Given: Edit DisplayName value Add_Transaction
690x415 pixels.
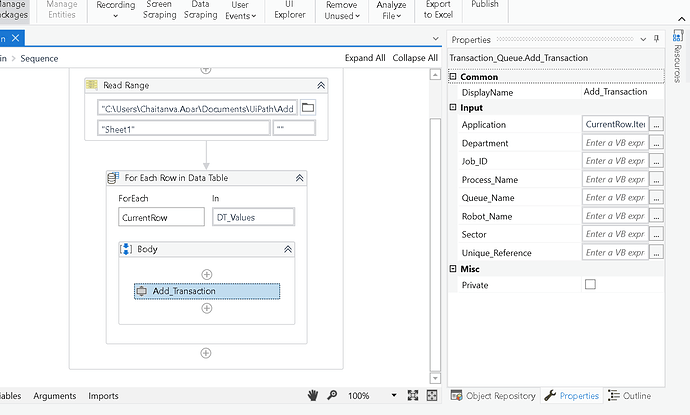Looking at the screenshot, I should [622, 92].
